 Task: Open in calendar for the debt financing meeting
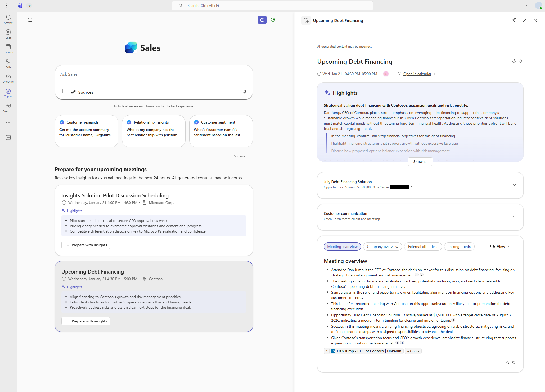click(417, 74)
